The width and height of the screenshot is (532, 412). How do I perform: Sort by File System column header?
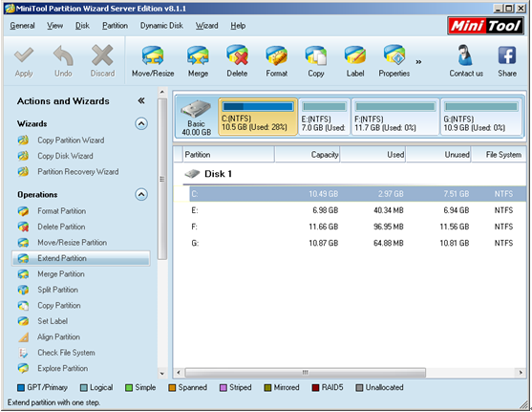(x=500, y=155)
